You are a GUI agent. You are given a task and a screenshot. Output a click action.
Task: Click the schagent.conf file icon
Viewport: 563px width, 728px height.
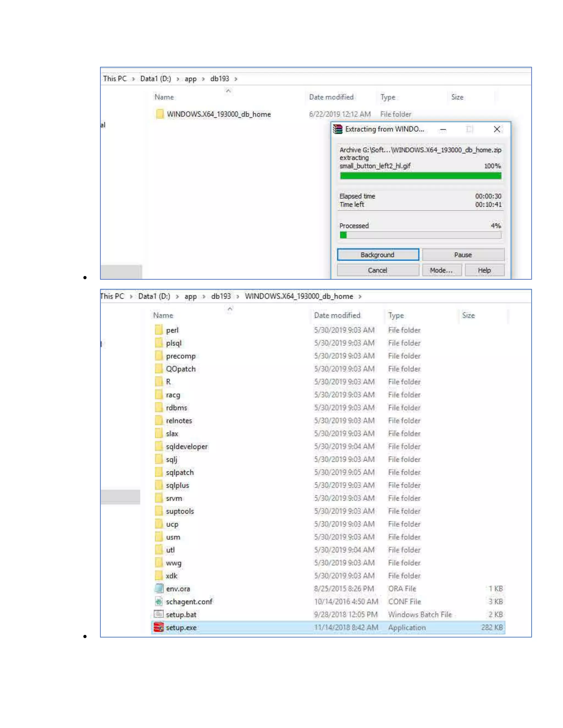point(159,601)
